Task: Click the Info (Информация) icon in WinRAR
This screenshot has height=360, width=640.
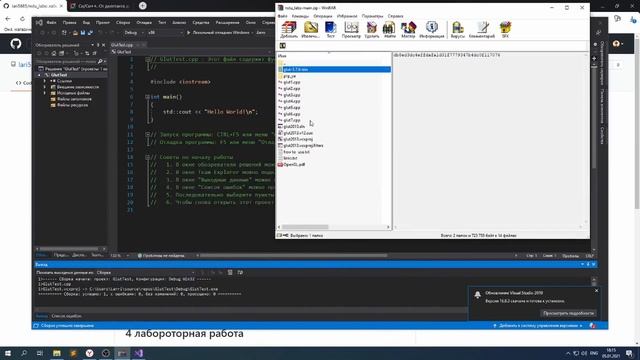Action: (431, 28)
